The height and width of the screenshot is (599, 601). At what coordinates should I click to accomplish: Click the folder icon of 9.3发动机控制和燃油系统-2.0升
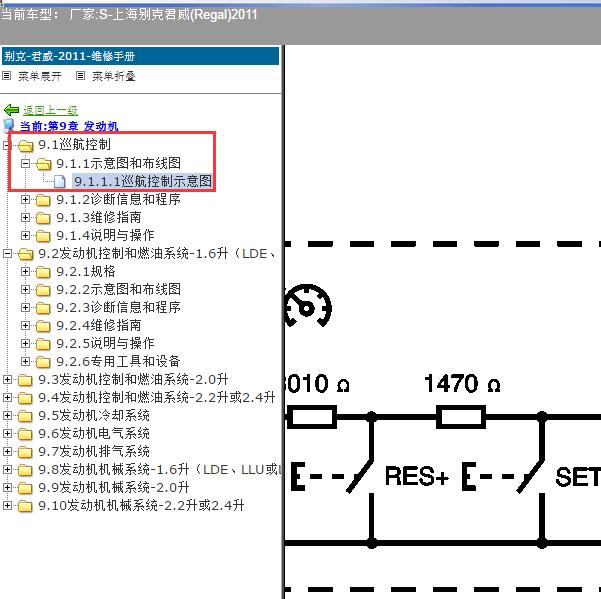[26, 379]
